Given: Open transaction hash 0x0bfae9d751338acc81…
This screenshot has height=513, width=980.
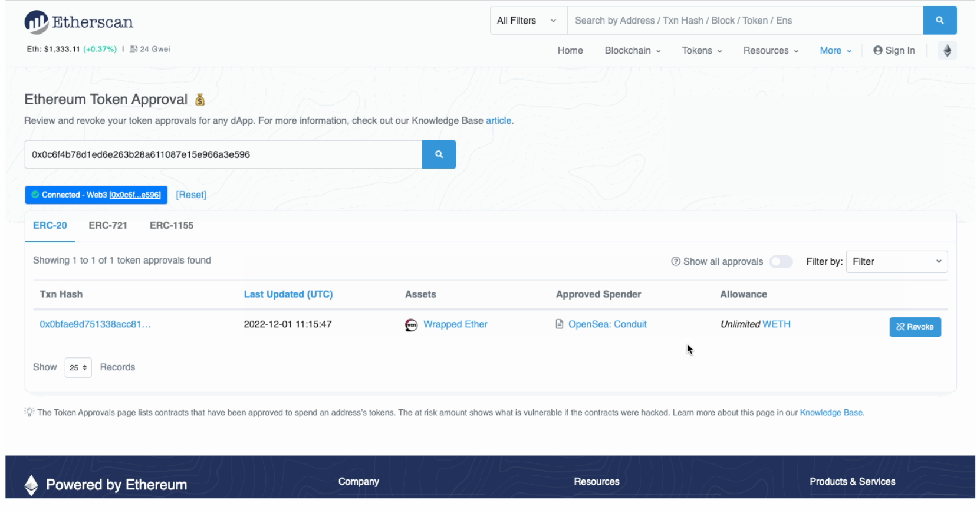Looking at the screenshot, I should 95,324.
